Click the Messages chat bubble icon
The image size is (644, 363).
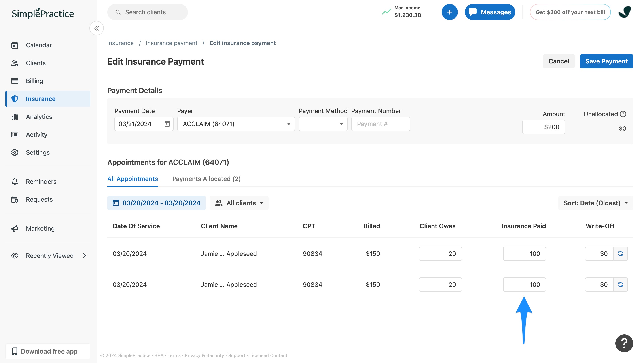coord(472,12)
